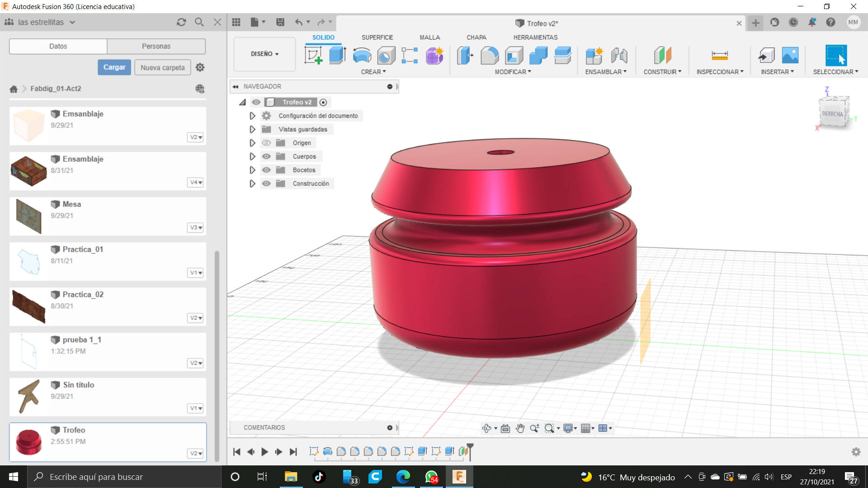Hide the Bocetos folder
The image size is (868, 488).
point(266,170)
